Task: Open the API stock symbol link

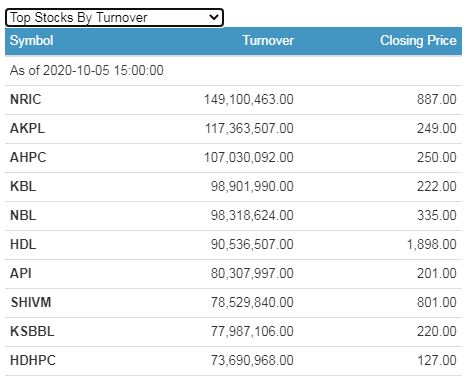Action: pos(21,273)
